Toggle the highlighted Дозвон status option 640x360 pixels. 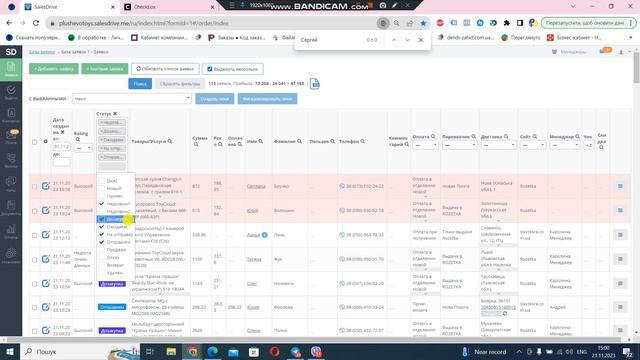116,219
